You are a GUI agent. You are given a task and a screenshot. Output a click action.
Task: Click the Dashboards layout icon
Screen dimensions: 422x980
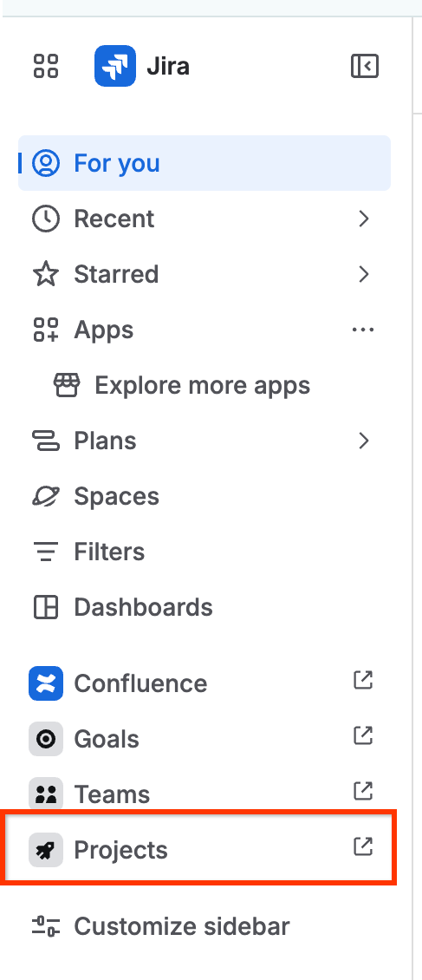pos(46,607)
